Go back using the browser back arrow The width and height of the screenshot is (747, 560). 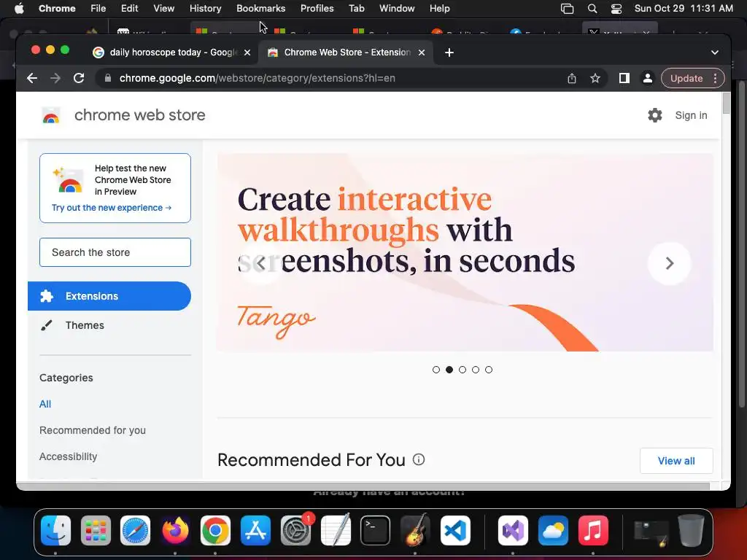tap(32, 78)
